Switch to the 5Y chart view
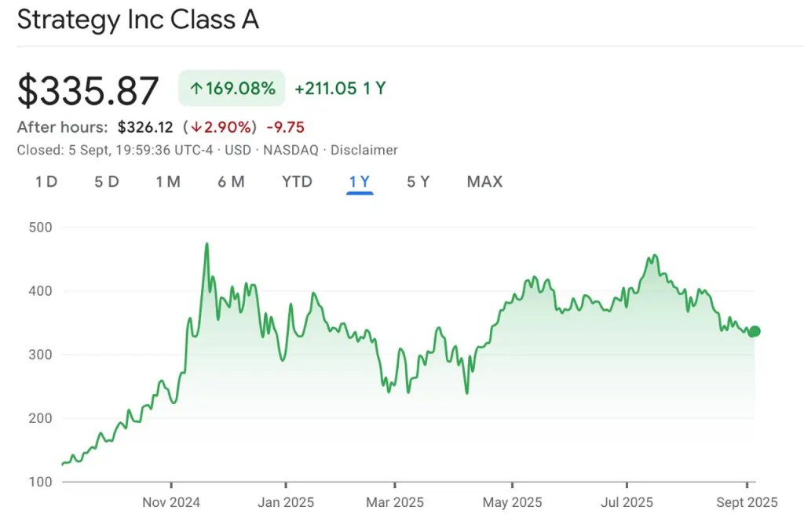Screen dimensions: 804x532 (x=418, y=181)
